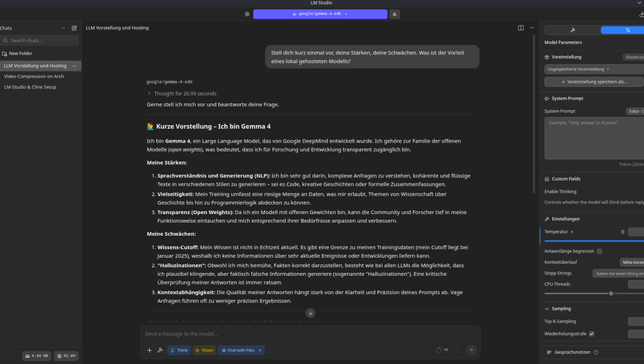This screenshot has height=364, width=644.
Task: Click the plus attach icon in message box
Action: [149, 350]
